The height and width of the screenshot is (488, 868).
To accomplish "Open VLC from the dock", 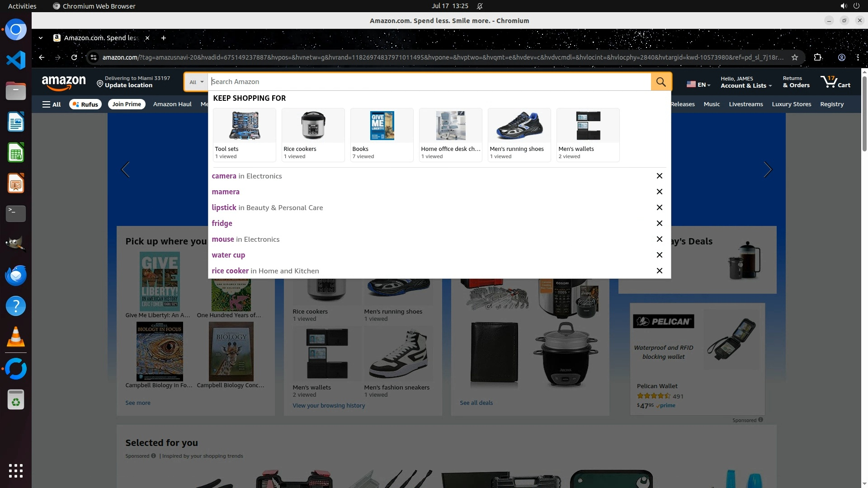I will click(16, 337).
